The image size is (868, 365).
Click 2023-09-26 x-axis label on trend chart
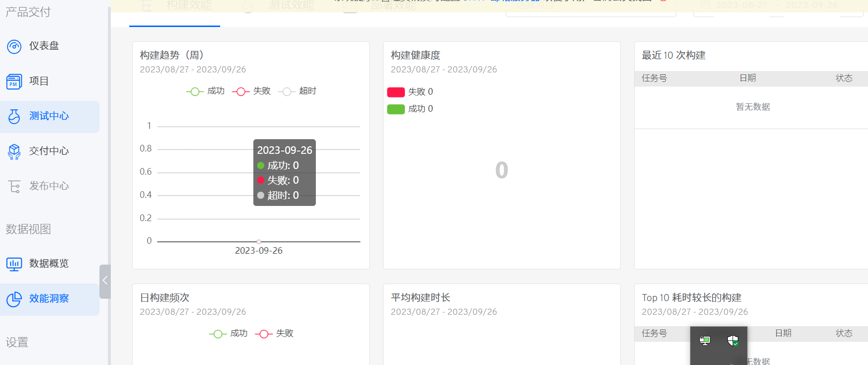click(259, 251)
